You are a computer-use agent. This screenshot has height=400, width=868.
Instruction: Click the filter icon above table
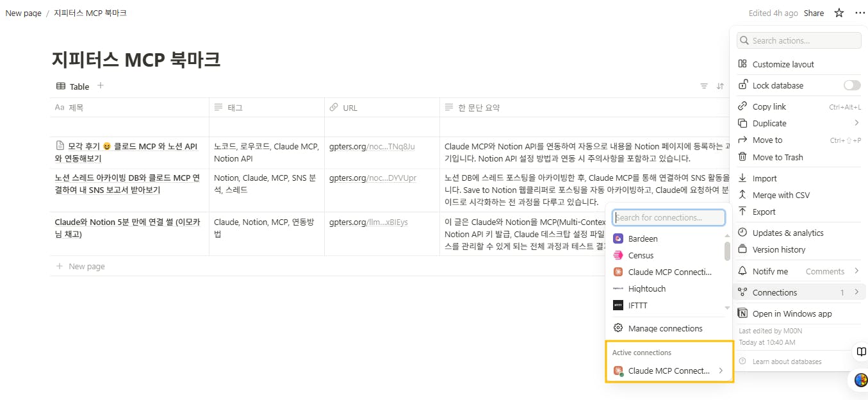704,86
